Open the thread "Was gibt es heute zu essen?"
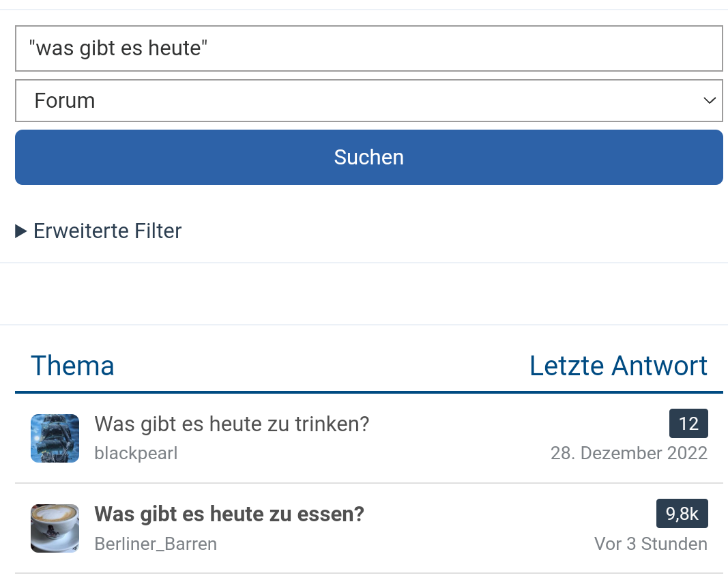Screen dimensions: 728x582 click(229, 514)
